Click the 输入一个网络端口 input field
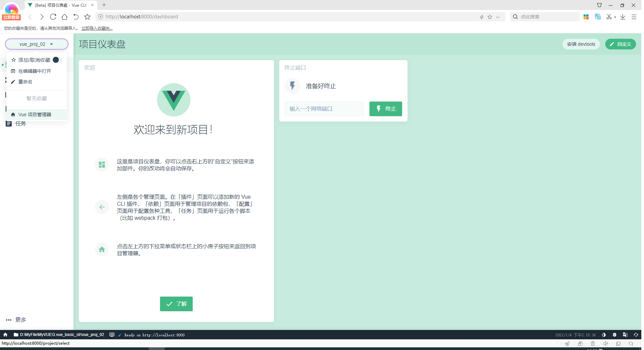This screenshot has width=644, height=350. click(324, 109)
